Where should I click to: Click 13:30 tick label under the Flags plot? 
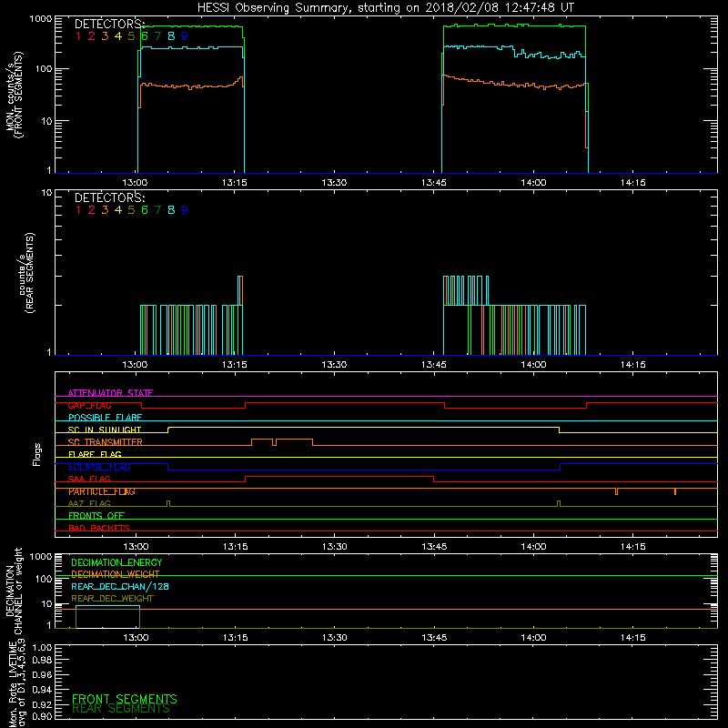pyautogui.click(x=334, y=547)
